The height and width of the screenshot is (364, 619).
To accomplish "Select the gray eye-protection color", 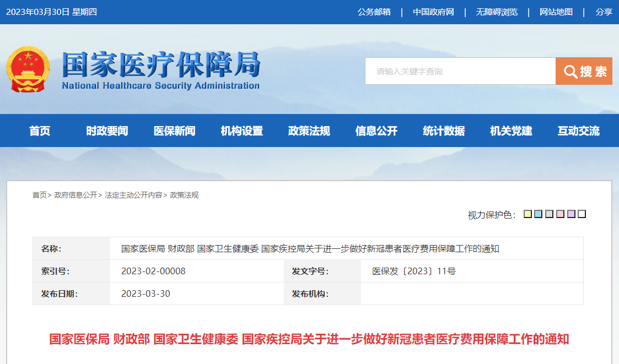I will tap(549, 214).
